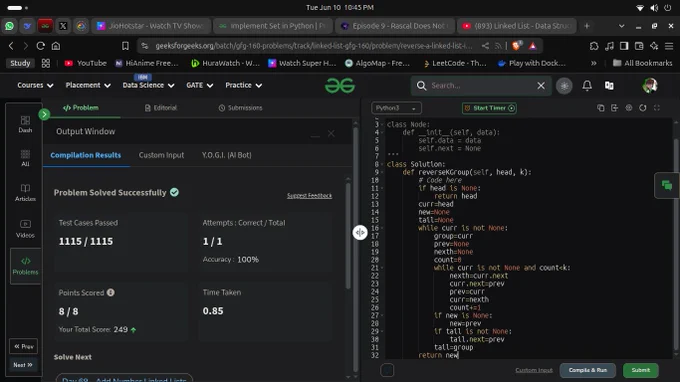The width and height of the screenshot is (680, 382).
Task: Open the user profile avatar
Action: 650,85
